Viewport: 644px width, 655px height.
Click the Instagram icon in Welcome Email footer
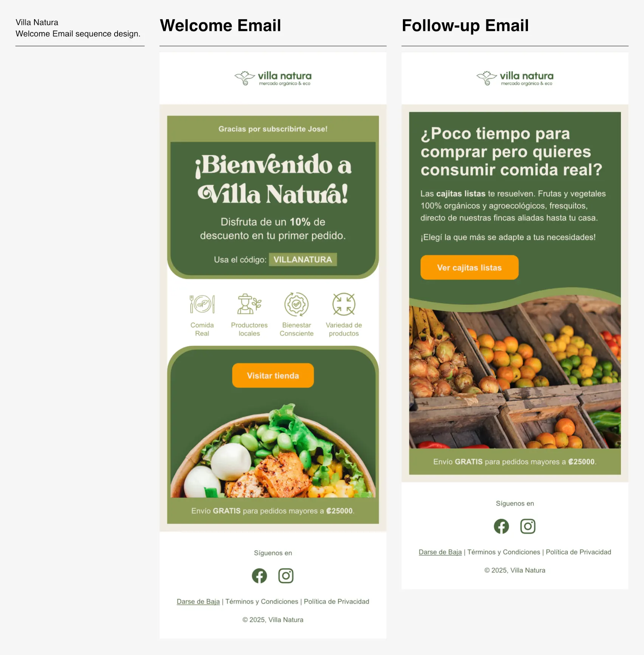pos(286,576)
